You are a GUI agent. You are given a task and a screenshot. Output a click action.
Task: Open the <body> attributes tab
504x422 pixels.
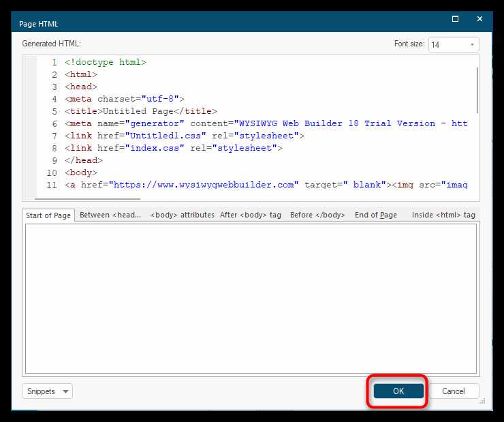182,215
